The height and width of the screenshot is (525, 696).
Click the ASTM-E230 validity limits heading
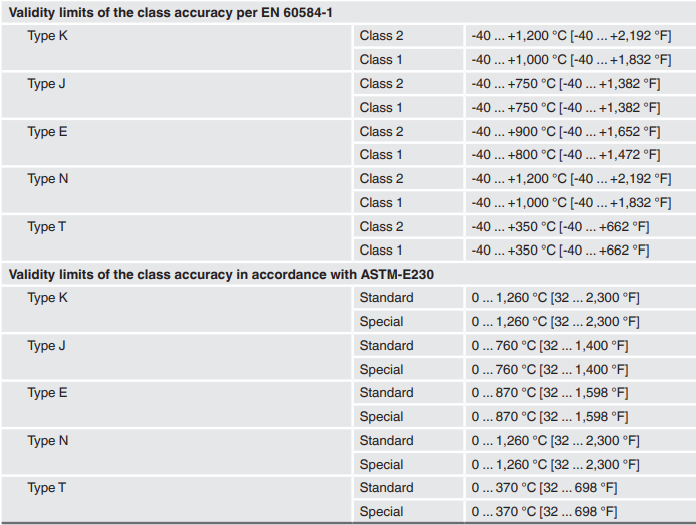[x=221, y=274]
